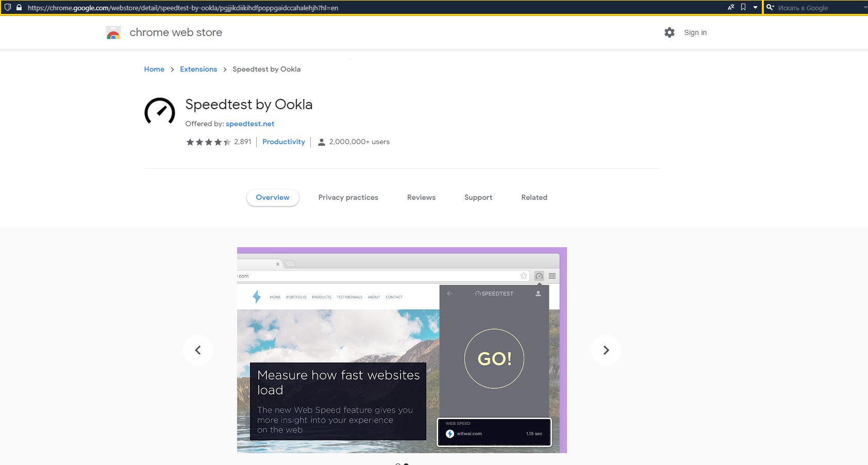Viewport: 868px width, 465px height.
Task: Click the Speedtest by Ookla breadcrumb text
Action: [x=266, y=69]
